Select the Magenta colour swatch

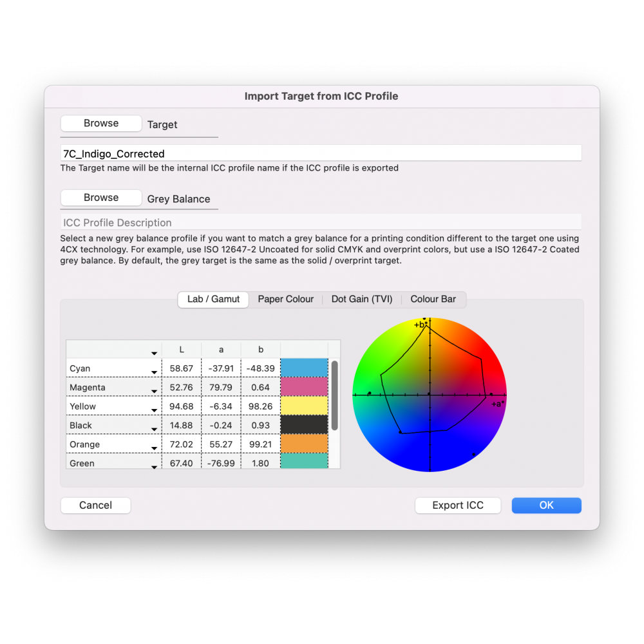click(x=304, y=387)
